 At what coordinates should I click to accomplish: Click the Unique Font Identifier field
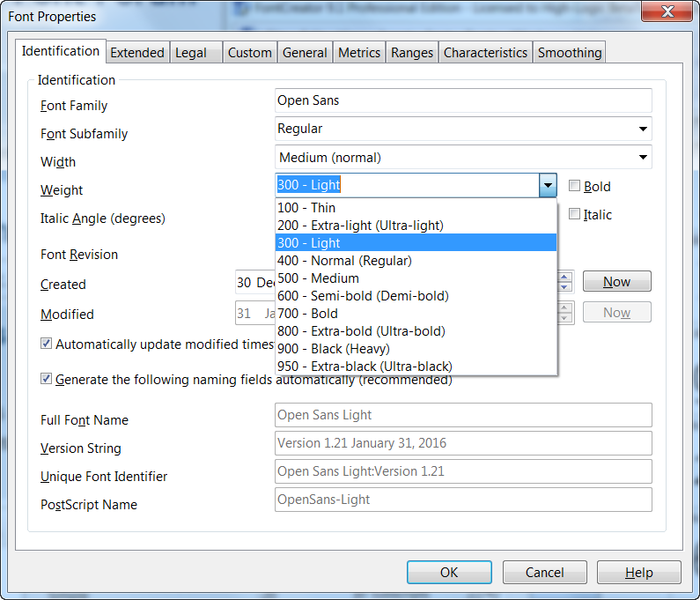(x=463, y=471)
